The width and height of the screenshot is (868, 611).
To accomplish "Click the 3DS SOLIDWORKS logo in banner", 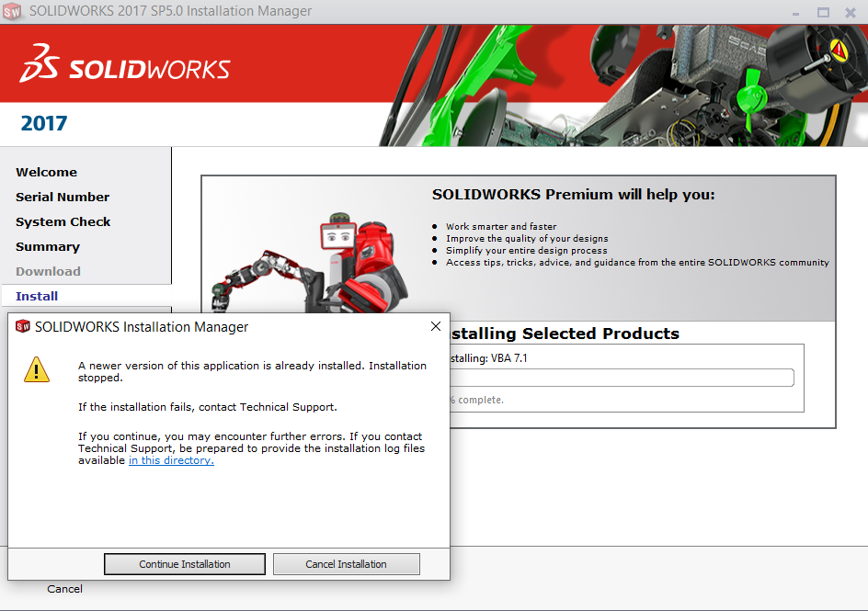I will coord(125,64).
